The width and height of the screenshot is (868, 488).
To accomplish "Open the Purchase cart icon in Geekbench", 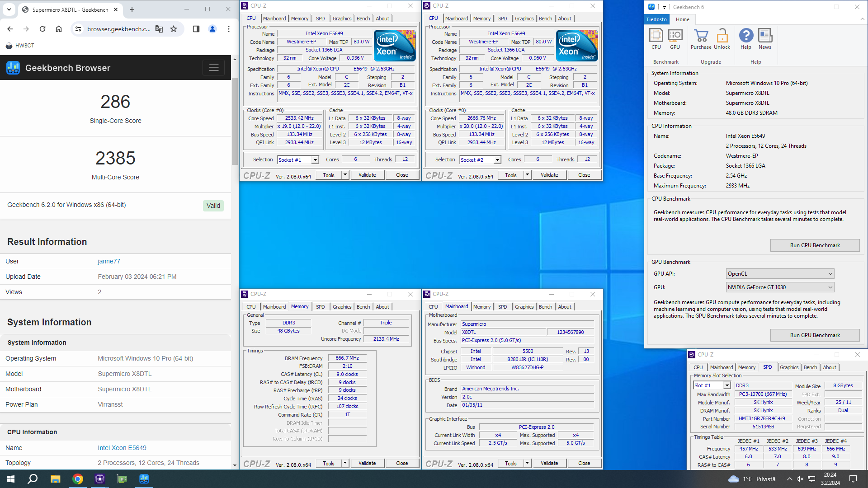I will (x=701, y=39).
